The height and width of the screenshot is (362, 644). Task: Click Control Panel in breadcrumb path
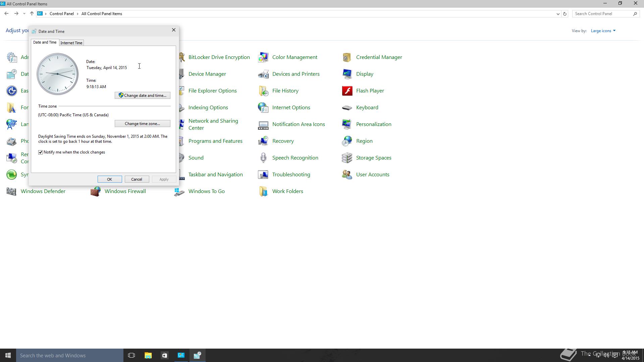[62, 14]
